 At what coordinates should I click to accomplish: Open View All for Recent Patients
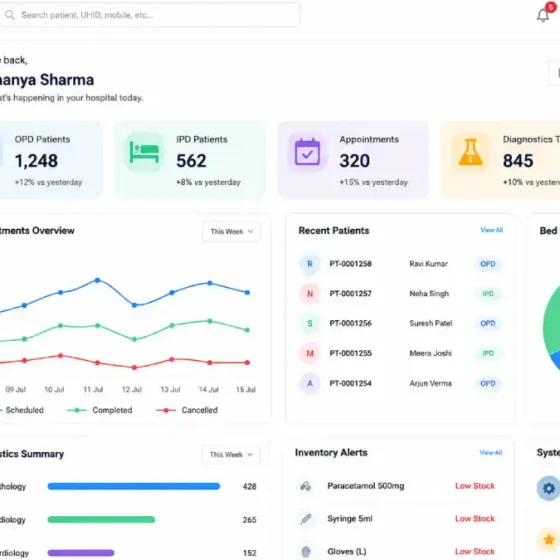pyautogui.click(x=491, y=230)
